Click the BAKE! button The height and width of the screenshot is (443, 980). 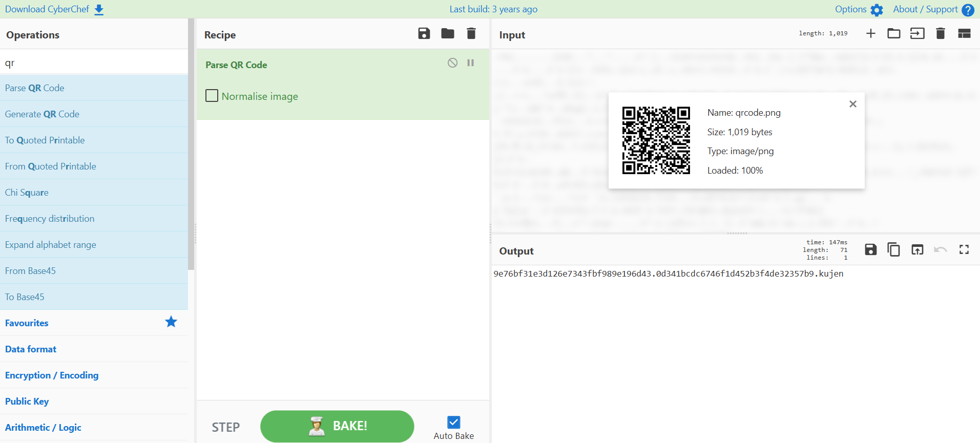tap(337, 426)
